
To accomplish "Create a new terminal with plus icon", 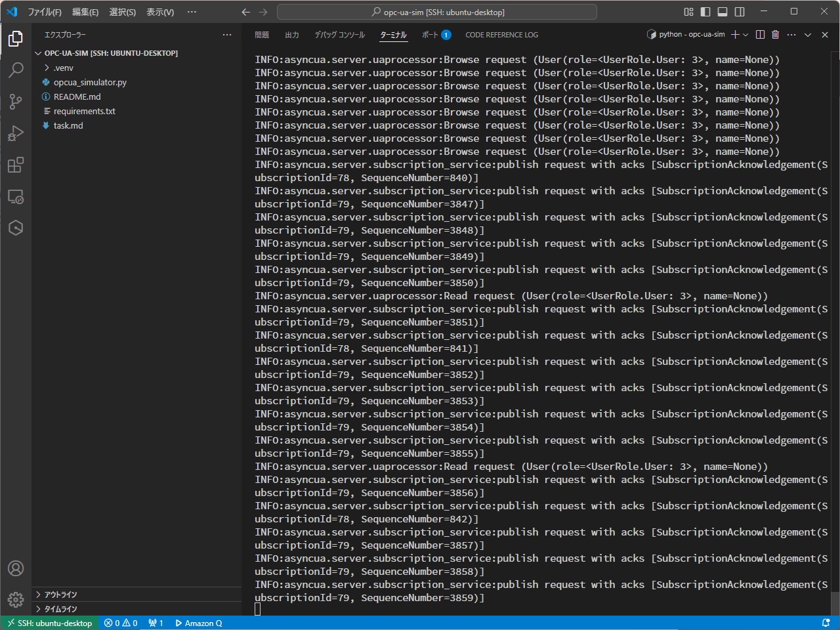I will 735,35.
